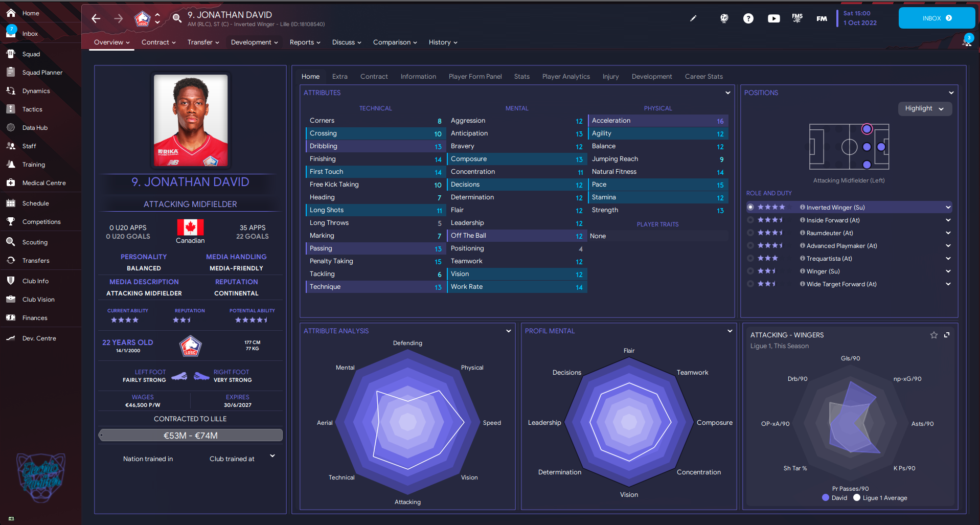Select Inside Forward (At) role radio
Image resolution: width=980 pixels, height=525 pixels.
750,220
